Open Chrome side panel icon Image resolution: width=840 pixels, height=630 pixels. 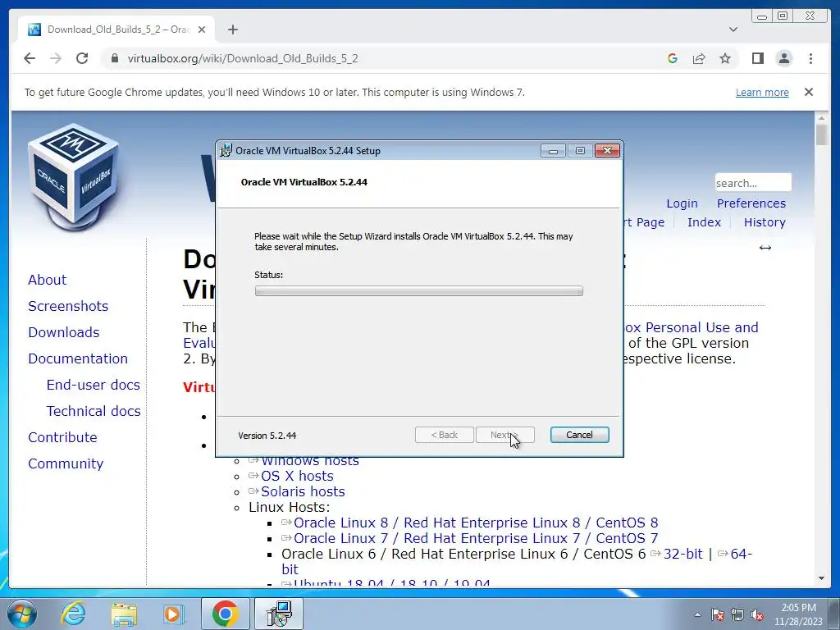(757, 58)
